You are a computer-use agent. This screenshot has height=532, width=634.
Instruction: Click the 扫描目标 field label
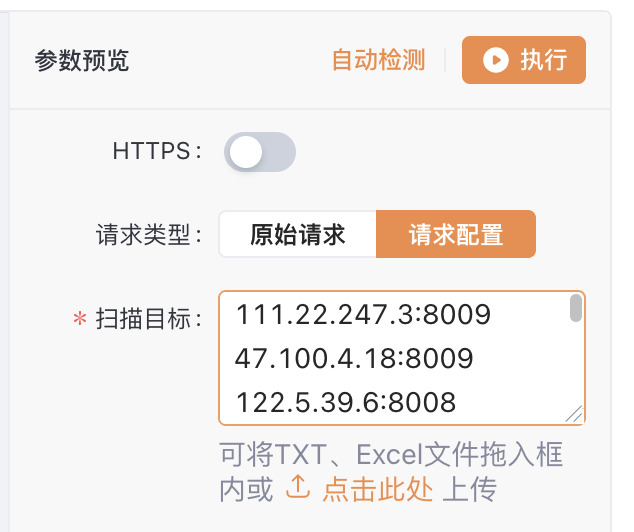(147, 319)
